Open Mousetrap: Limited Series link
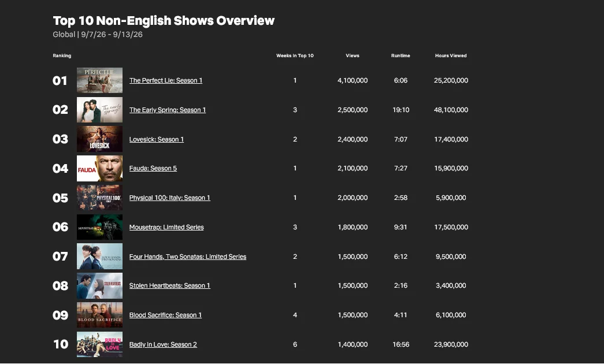 coord(166,227)
